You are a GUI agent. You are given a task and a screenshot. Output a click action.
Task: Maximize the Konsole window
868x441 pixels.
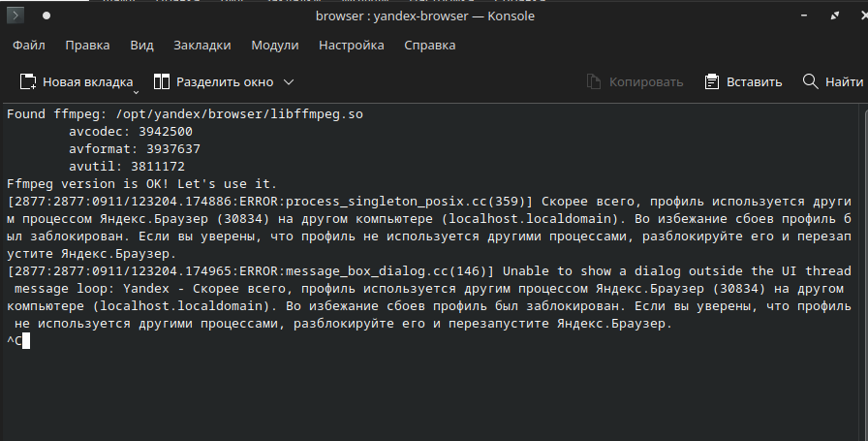(835, 16)
